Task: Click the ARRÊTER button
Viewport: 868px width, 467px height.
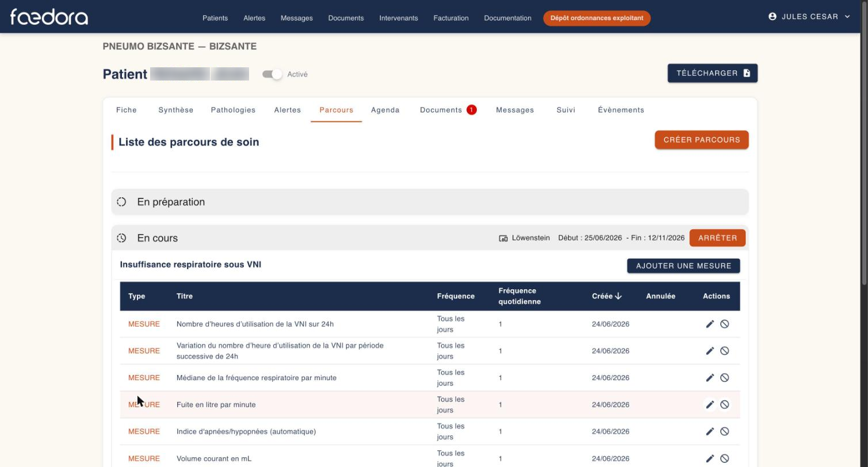Action: pyautogui.click(x=717, y=238)
